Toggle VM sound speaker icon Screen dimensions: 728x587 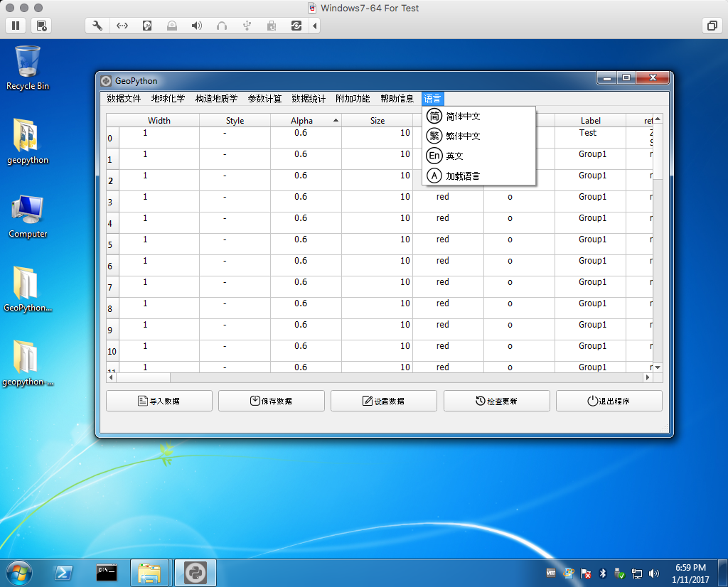[x=197, y=26]
